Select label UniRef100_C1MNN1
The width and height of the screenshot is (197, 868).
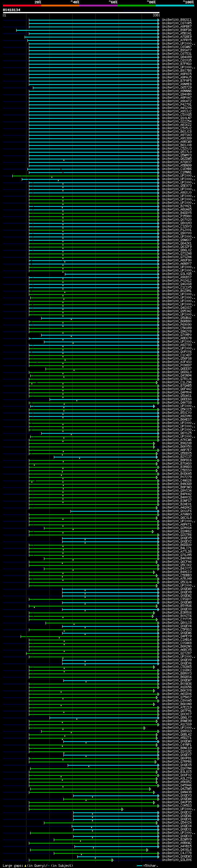point(176,172)
